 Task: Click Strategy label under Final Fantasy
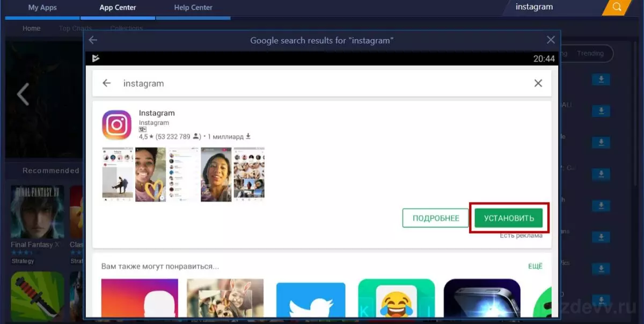coord(23,261)
